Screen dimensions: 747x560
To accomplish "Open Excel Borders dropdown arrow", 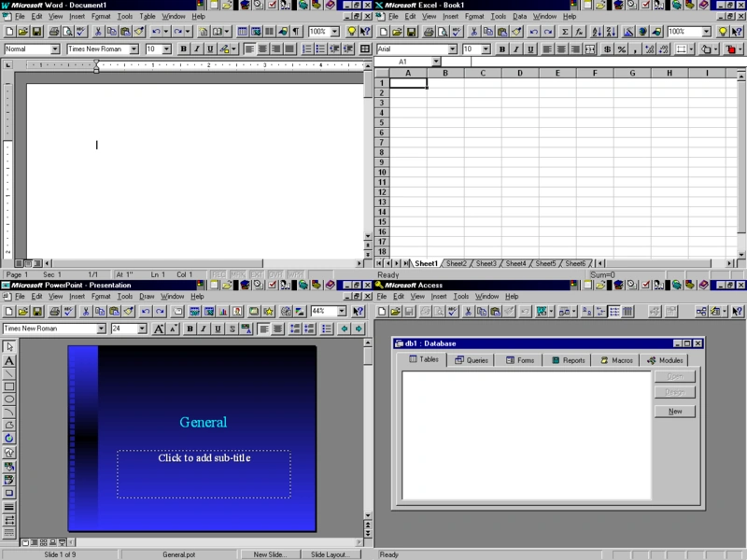I will [x=691, y=49].
